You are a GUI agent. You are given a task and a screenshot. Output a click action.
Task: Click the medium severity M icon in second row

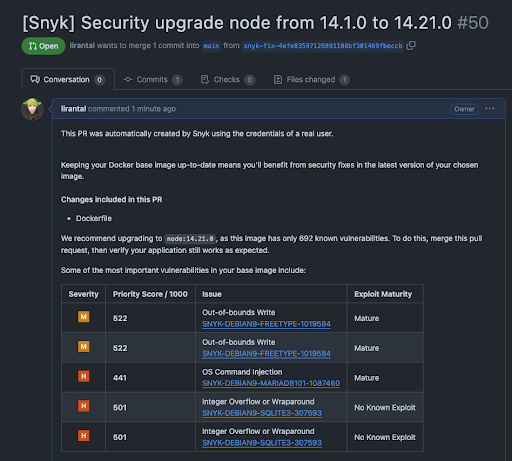[x=84, y=347]
